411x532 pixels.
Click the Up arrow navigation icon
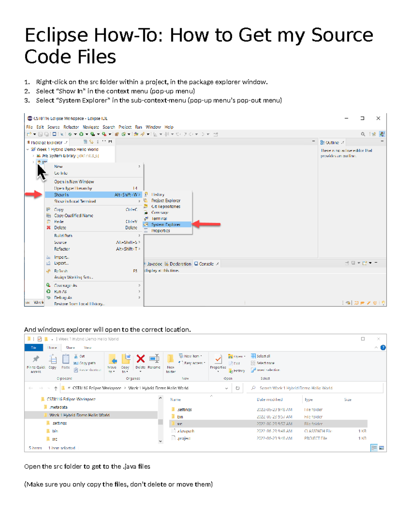pos(56,388)
